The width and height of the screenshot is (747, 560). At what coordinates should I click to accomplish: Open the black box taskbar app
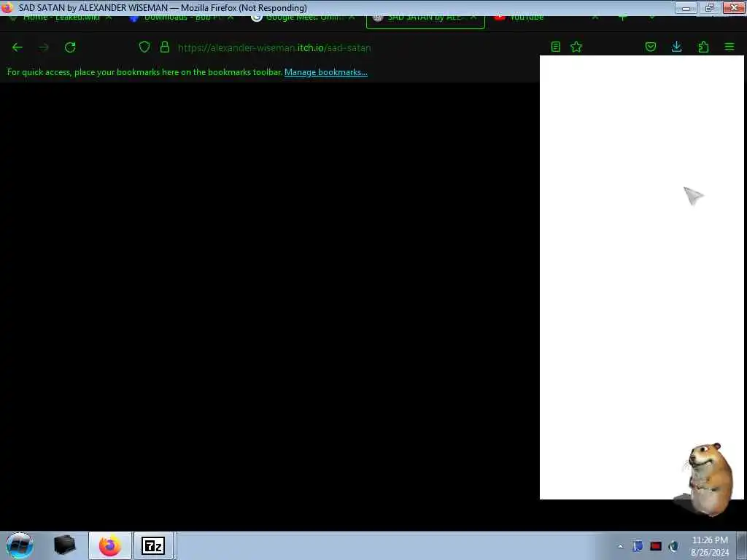click(x=65, y=545)
